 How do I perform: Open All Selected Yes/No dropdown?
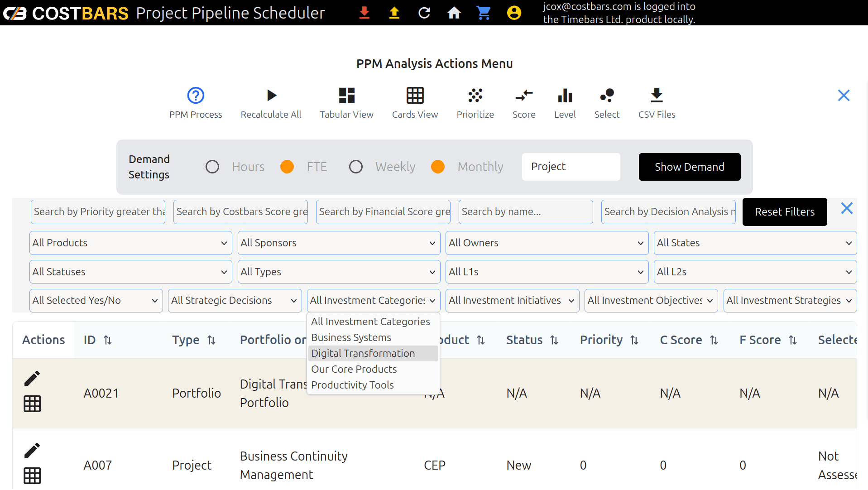tap(96, 301)
